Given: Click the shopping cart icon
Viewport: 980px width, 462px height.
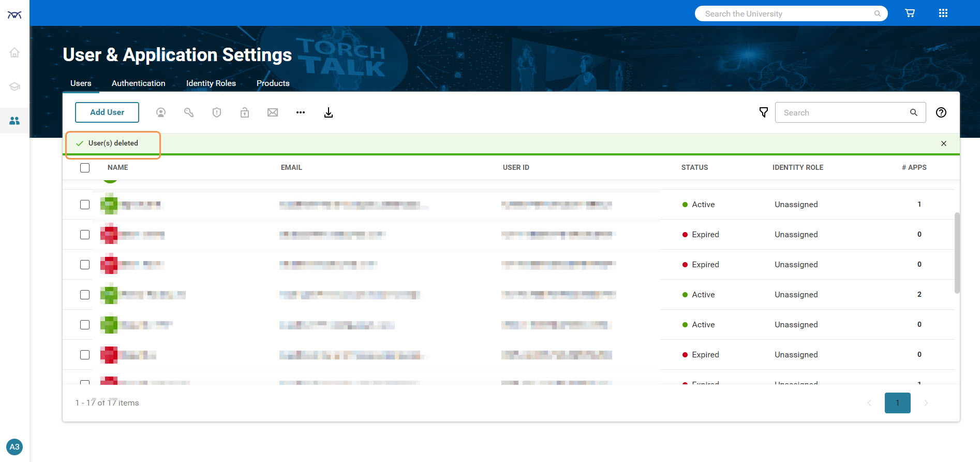Looking at the screenshot, I should pyautogui.click(x=910, y=13).
